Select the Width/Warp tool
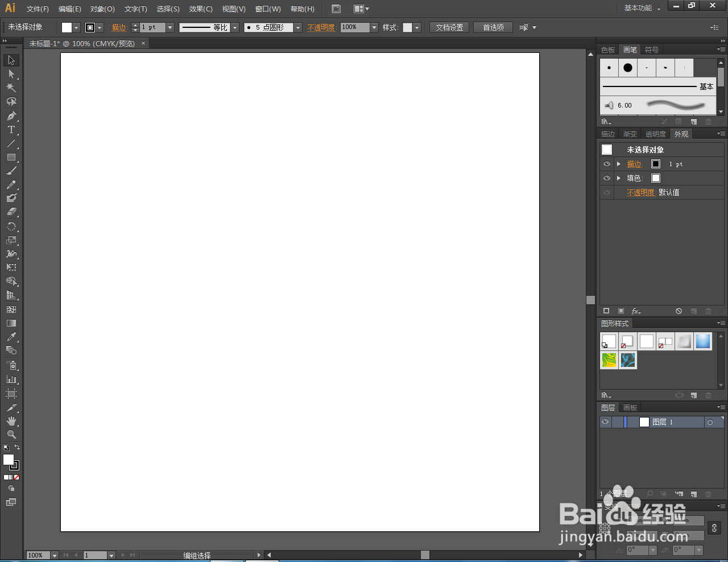This screenshot has width=728, height=562. (x=11, y=254)
